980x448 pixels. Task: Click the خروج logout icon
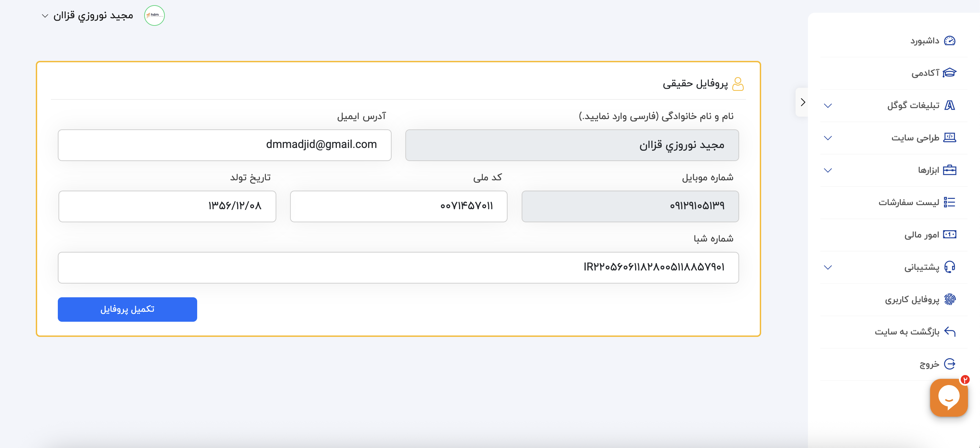coord(950,364)
